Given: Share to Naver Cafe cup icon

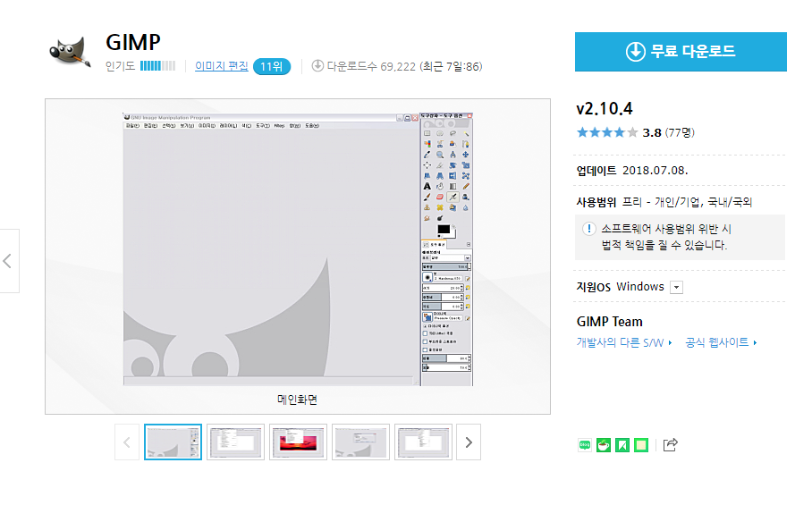Looking at the screenshot, I should (604, 445).
